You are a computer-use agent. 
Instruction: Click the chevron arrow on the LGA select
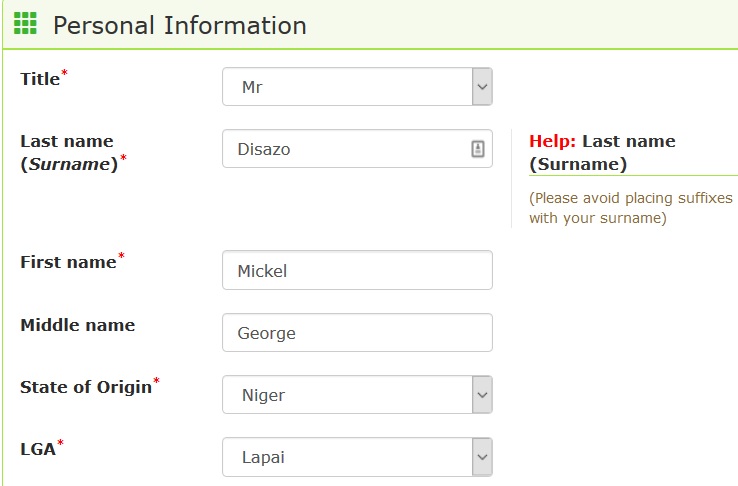point(482,457)
